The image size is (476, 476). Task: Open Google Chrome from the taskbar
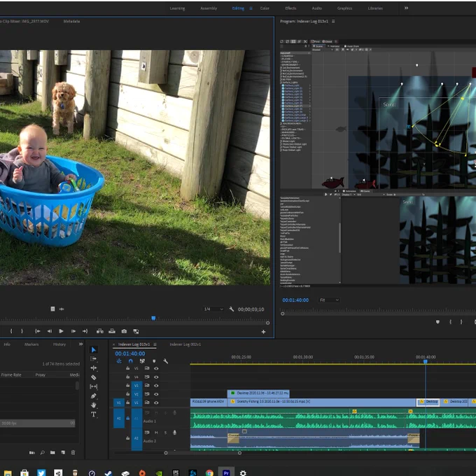209,472
